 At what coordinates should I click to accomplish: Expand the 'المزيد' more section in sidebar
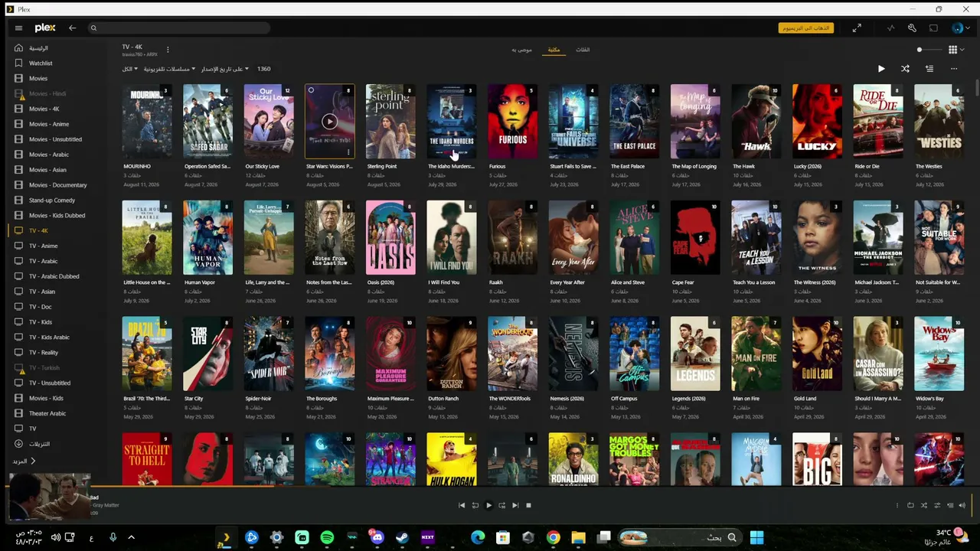[24, 461]
